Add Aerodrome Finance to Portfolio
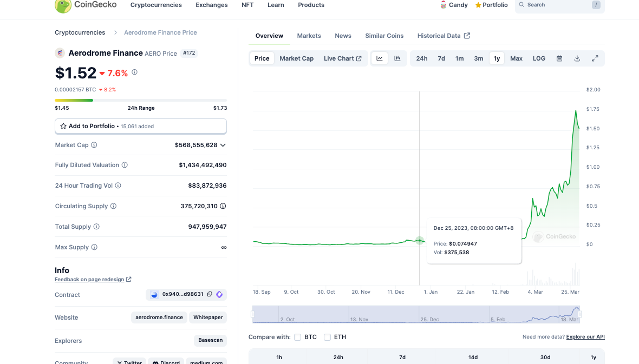Image resolution: width=639 pixels, height=364 pixels. [x=141, y=126]
